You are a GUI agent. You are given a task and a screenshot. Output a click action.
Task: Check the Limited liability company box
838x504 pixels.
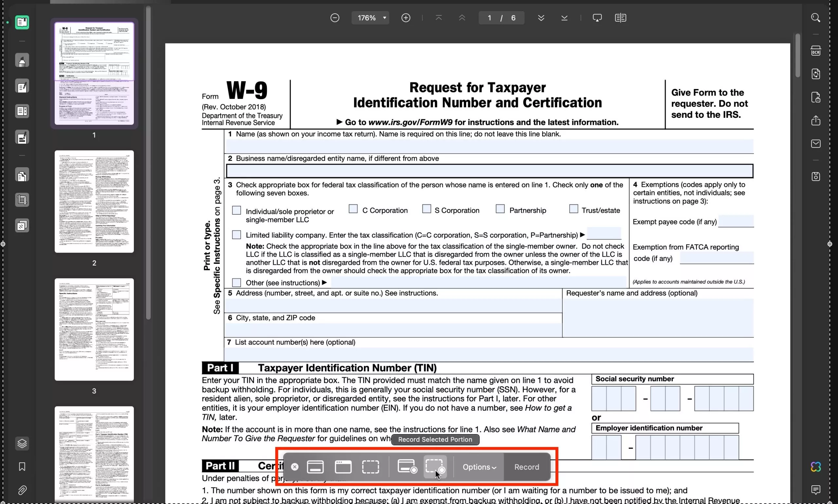pos(236,235)
